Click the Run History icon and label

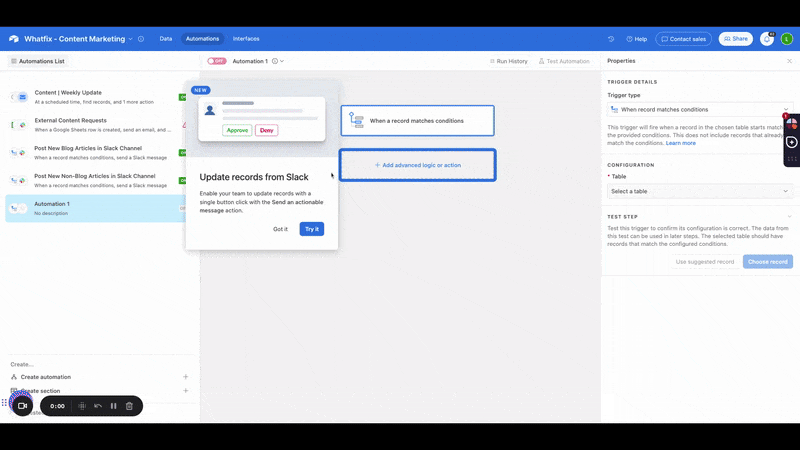508,61
